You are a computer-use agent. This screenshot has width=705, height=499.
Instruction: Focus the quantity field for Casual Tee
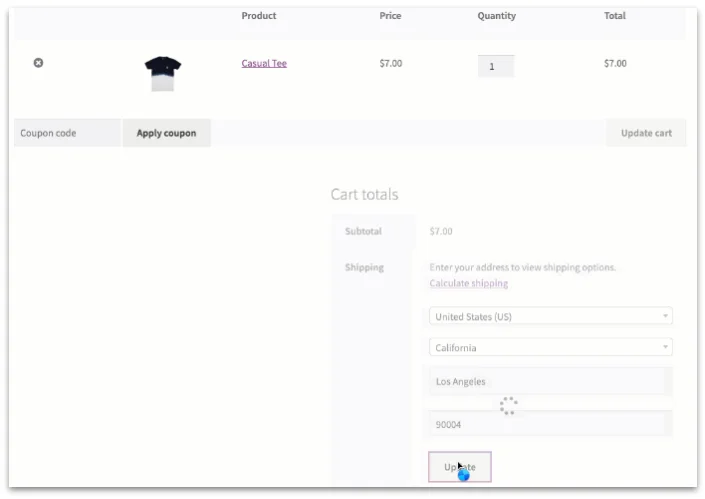click(x=496, y=66)
